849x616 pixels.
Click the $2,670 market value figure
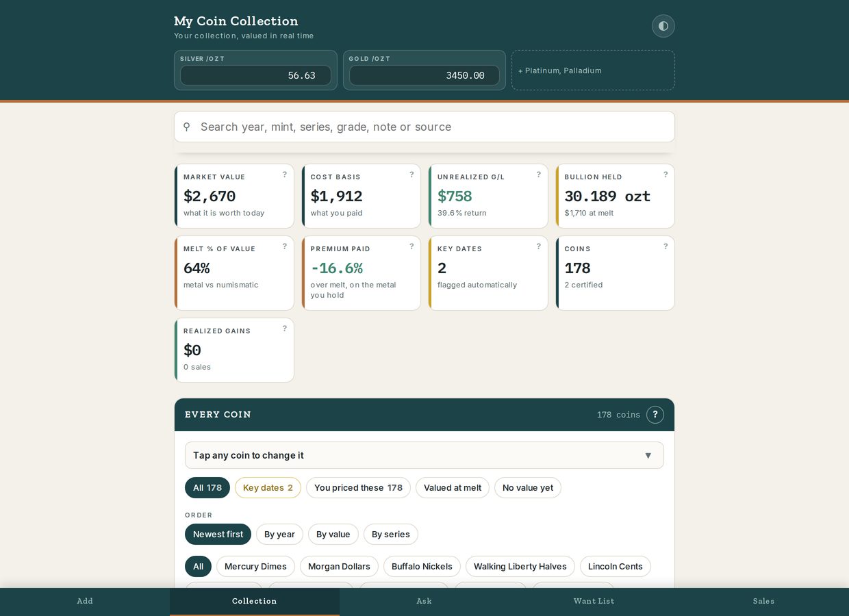tap(210, 196)
